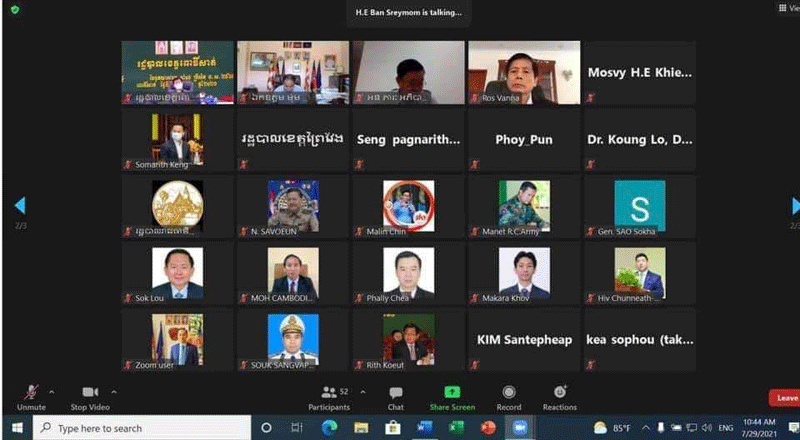Open Microsoft Edge from taskbar

coord(329,428)
